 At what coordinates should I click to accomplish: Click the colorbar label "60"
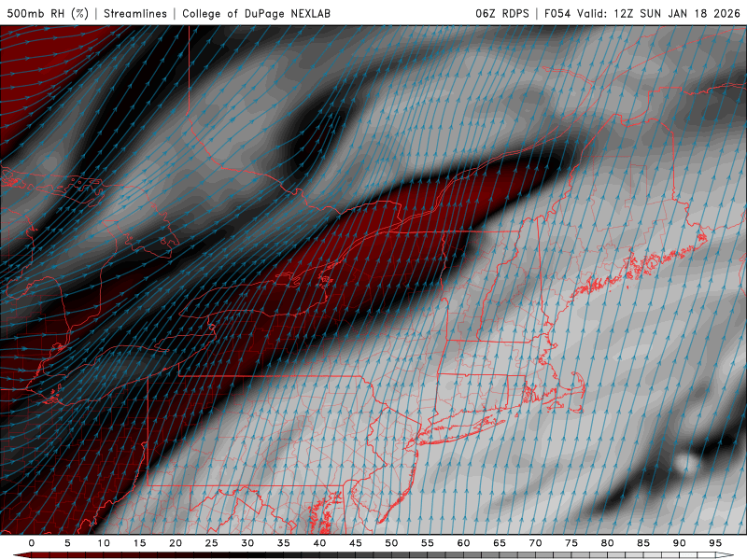(x=463, y=543)
